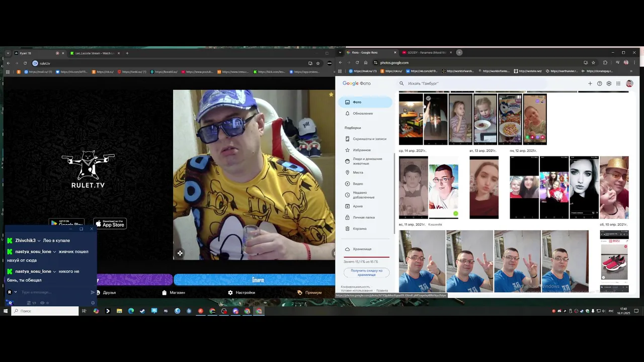Select Фото in Google Photos sidebar
This screenshot has width=644, height=362.
(366, 102)
